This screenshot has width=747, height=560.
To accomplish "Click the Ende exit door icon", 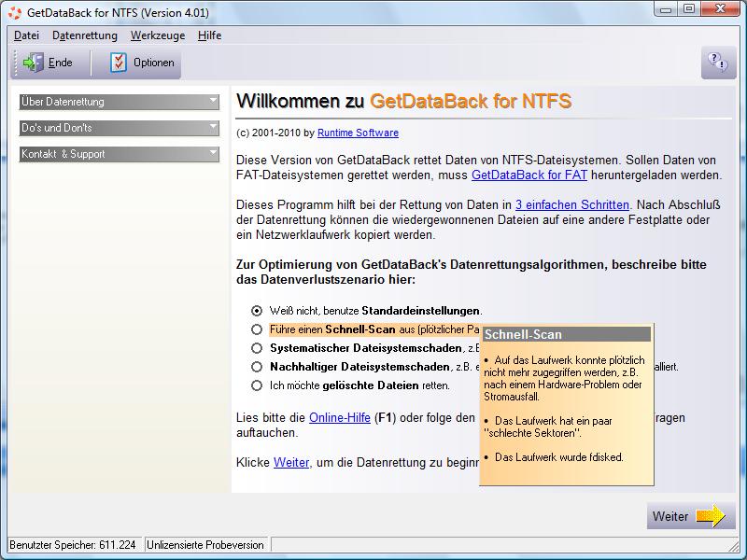I will click(34, 63).
